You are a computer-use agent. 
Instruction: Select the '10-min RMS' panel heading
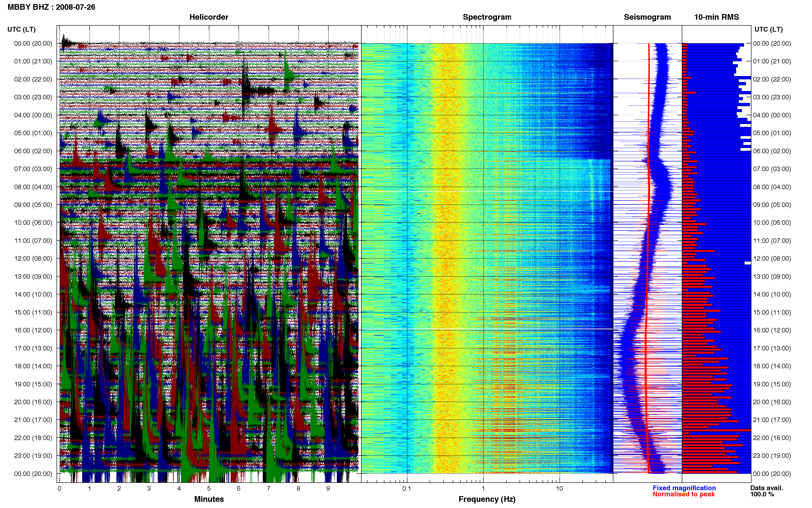[x=716, y=17]
